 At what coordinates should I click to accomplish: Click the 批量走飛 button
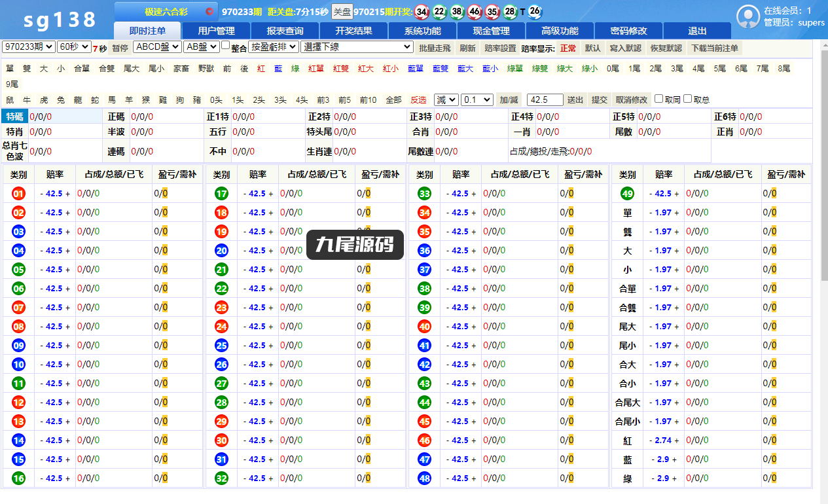435,48
